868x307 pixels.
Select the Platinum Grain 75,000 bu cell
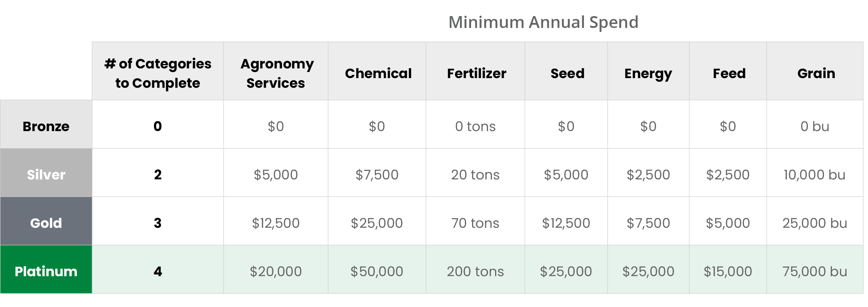[x=814, y=272]
